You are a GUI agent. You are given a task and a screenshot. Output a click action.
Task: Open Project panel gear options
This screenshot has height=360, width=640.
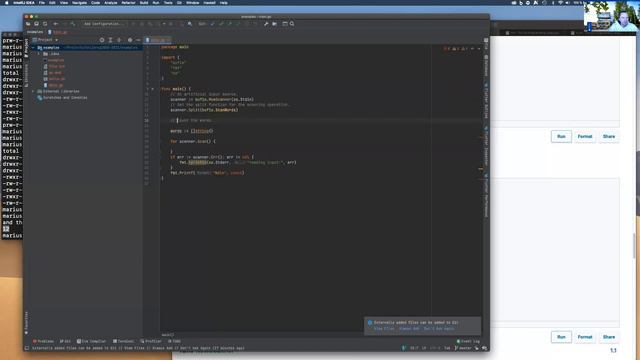click(130, 40)
